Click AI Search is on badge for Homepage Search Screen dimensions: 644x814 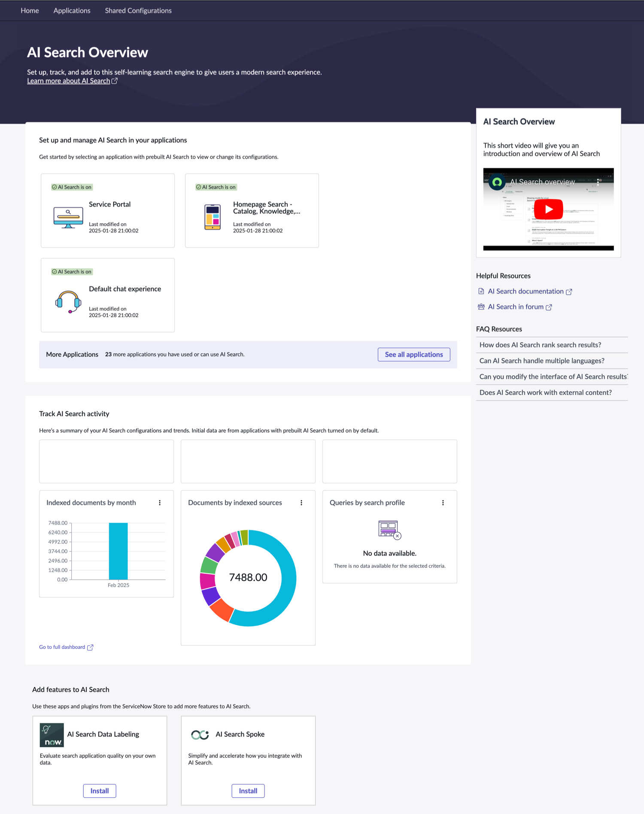[216, 187]
